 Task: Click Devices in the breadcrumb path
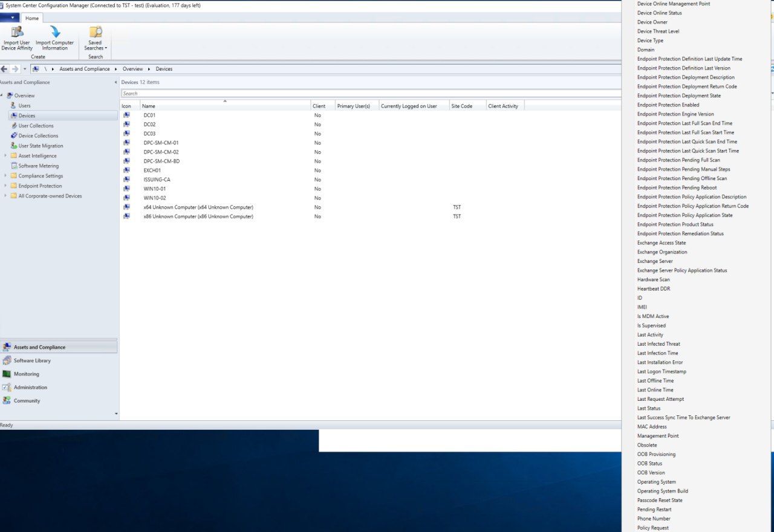[164, 69]
